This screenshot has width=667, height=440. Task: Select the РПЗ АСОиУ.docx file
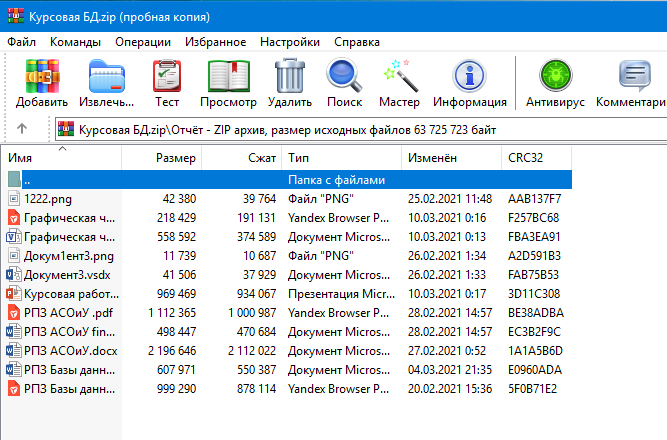pos(70,350)
